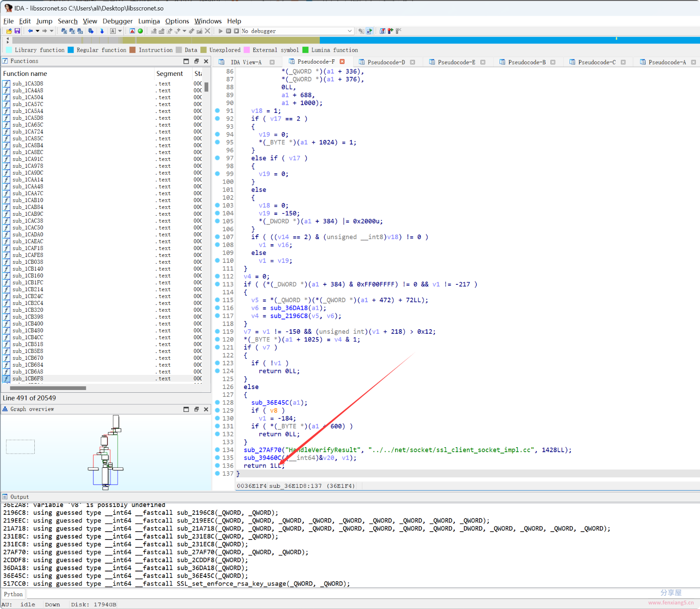Close the Pseudocode-F tab
Viewport: 700px width, 609px height.
[x=342, y=62]
